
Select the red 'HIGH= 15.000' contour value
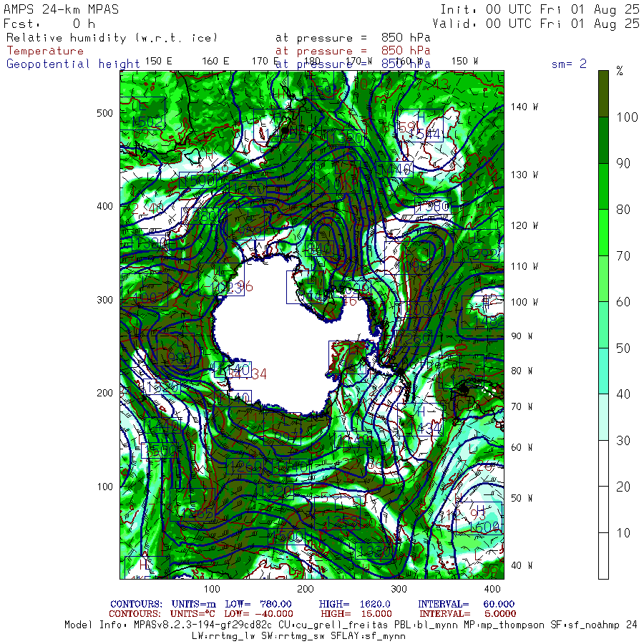click(356, 614)
